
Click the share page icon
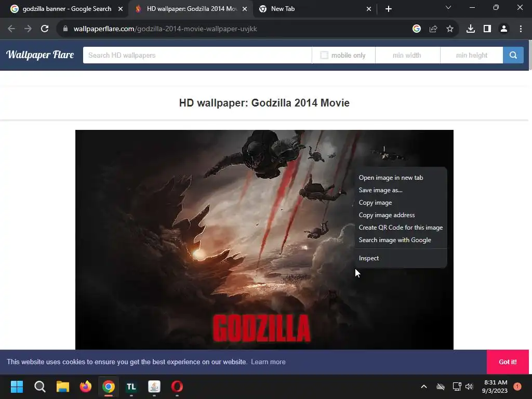[433, 29]
